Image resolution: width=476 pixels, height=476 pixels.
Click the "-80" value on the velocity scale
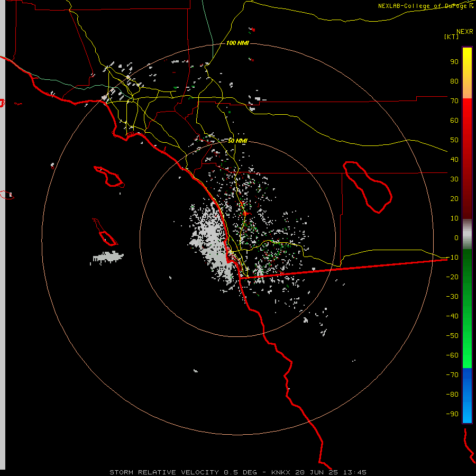click(x=452, y=395)
